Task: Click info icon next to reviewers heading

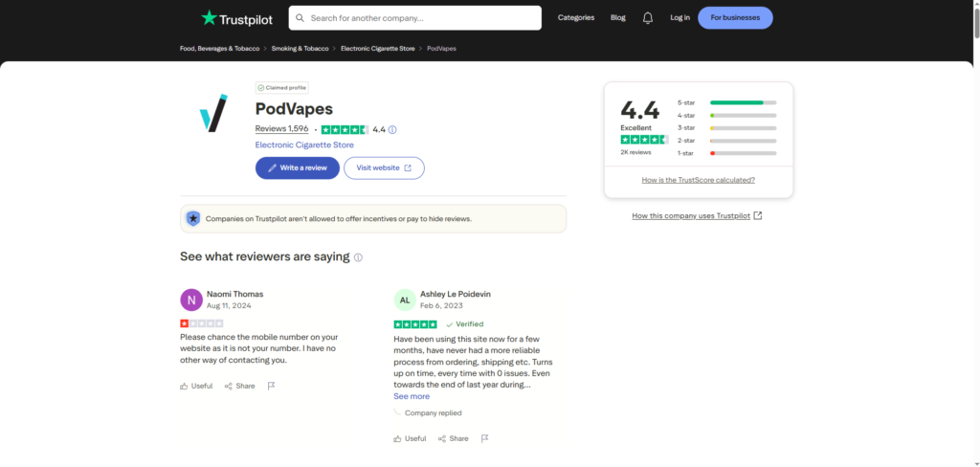Action: (x=359, y=257)
